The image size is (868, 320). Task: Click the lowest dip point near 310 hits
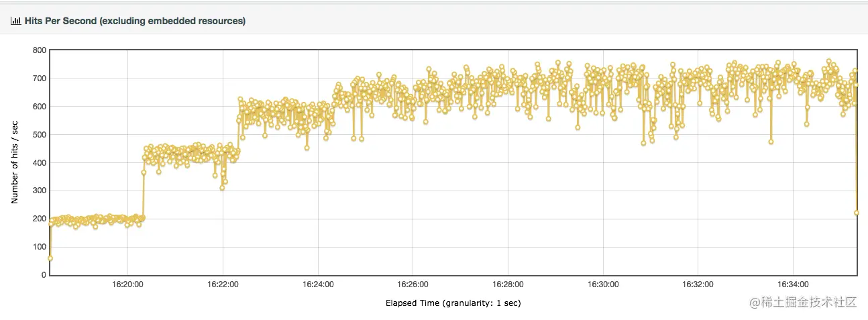[222, 188]
